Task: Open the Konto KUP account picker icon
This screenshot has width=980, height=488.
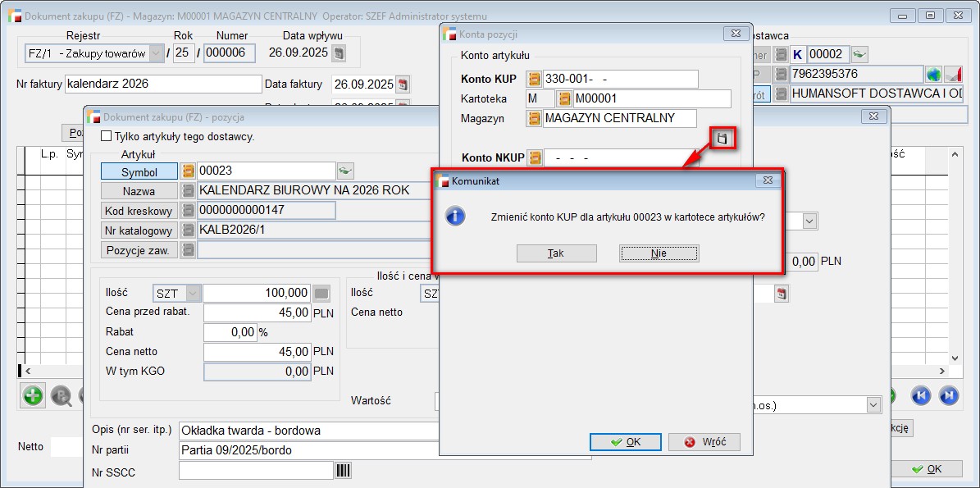Action: coord(535,79)
